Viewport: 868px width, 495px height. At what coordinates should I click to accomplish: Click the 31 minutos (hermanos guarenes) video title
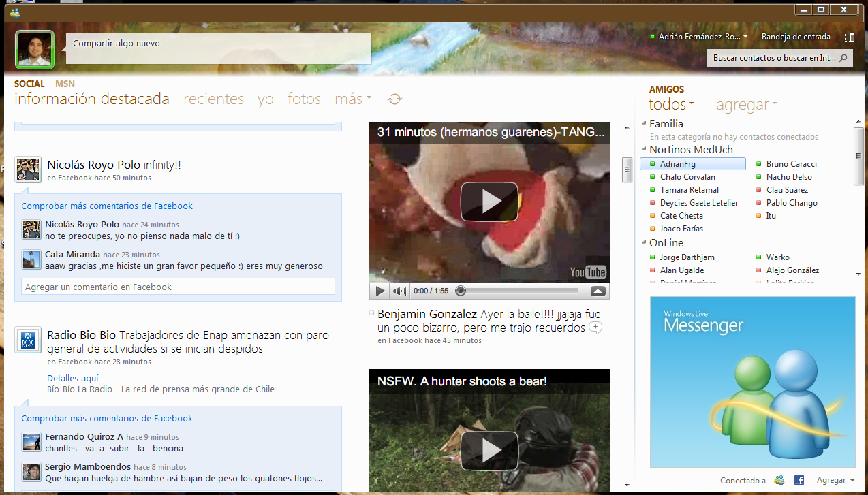[x=491, y=132]
